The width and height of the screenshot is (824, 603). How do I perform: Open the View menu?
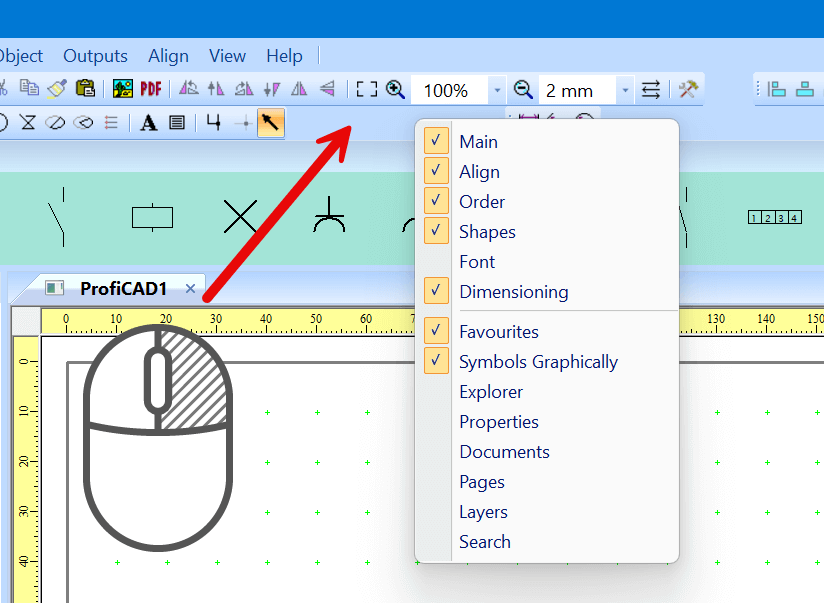(227, 56)
